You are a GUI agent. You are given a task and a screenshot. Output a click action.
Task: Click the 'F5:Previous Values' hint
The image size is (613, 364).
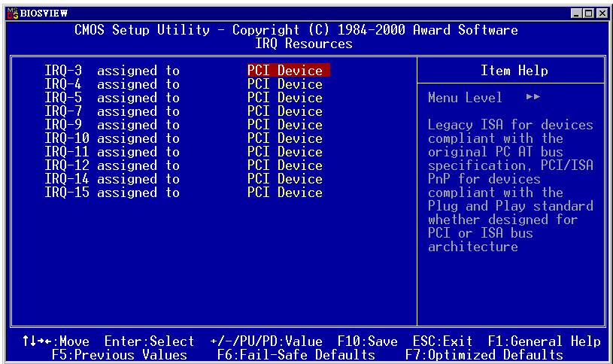[120, 355]
